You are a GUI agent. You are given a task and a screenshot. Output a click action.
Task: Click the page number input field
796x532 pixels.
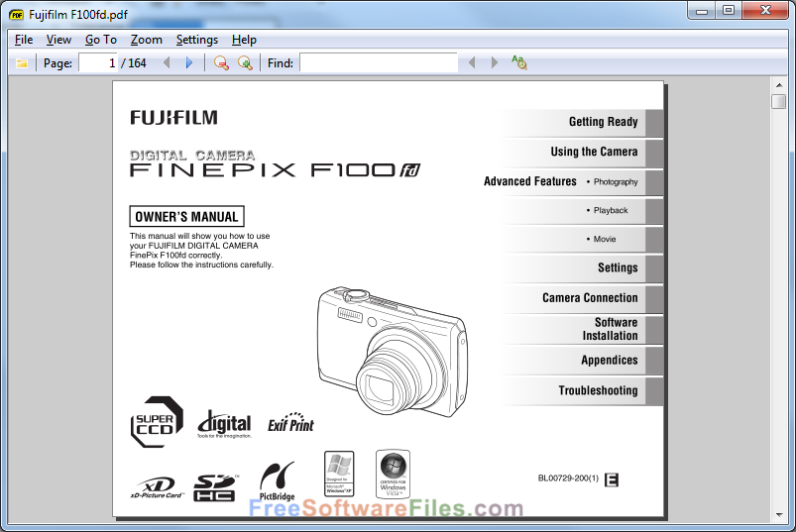[98, 62]
